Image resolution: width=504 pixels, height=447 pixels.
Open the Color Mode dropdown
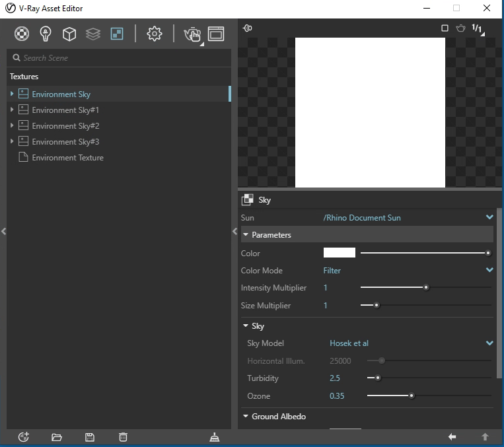point(489,270)
